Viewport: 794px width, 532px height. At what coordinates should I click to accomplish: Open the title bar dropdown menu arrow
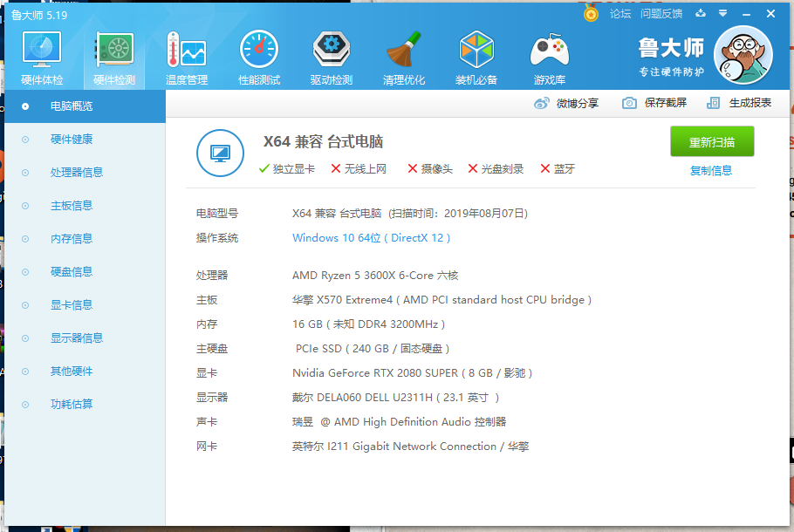coord(722,13)
